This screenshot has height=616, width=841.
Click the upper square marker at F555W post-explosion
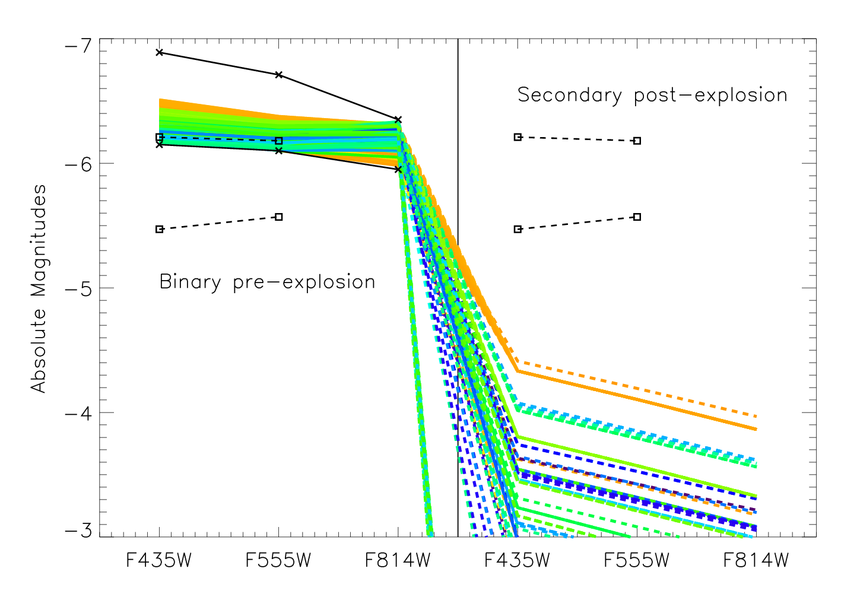click(637, 141)
